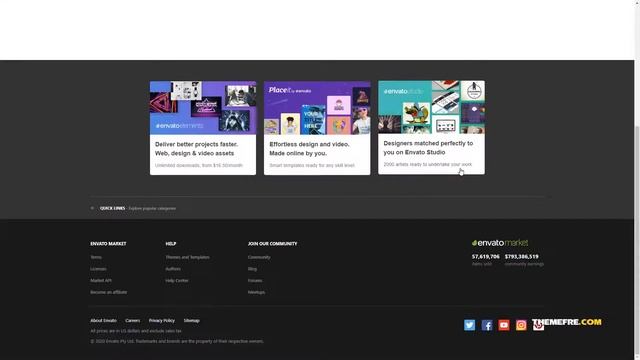Open the Community footer link

[x=259, y=257]
